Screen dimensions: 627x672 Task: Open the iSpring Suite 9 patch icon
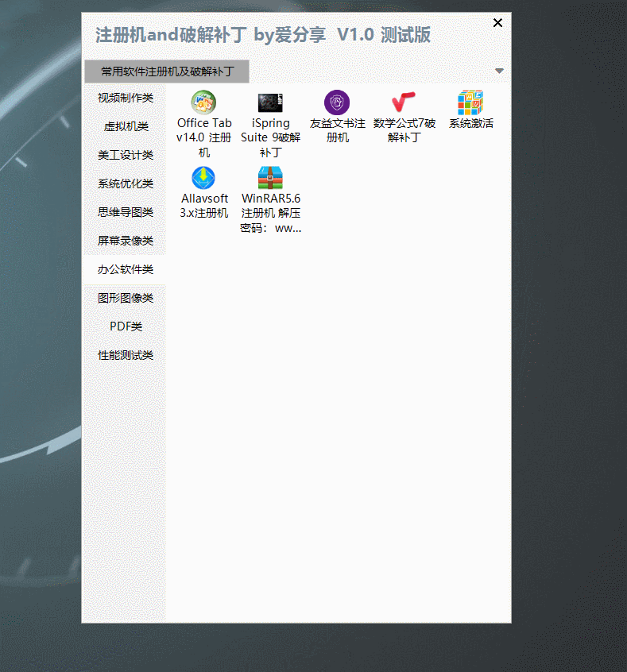click(x=270, y=102)
